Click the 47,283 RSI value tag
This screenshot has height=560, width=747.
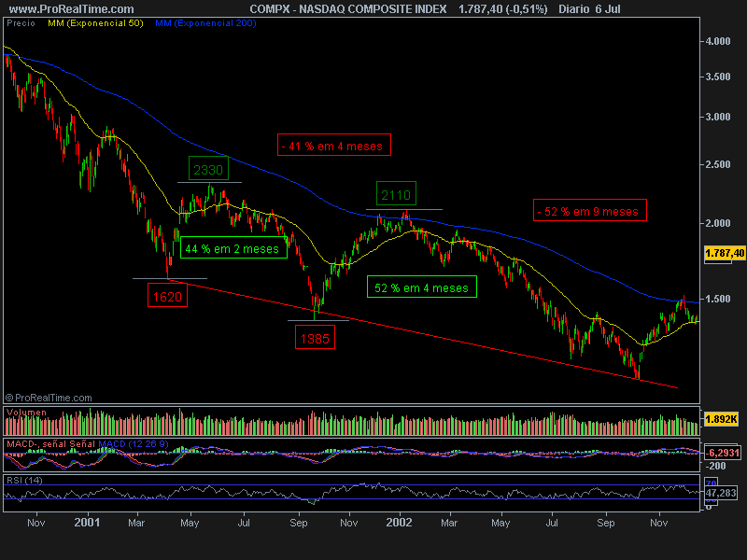[x=721, y=493]
